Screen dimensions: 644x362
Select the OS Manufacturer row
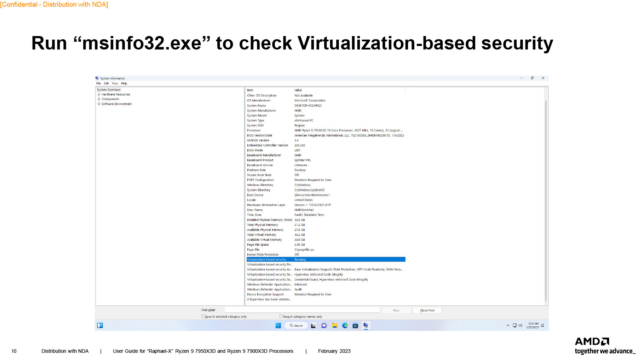[326, 100]
